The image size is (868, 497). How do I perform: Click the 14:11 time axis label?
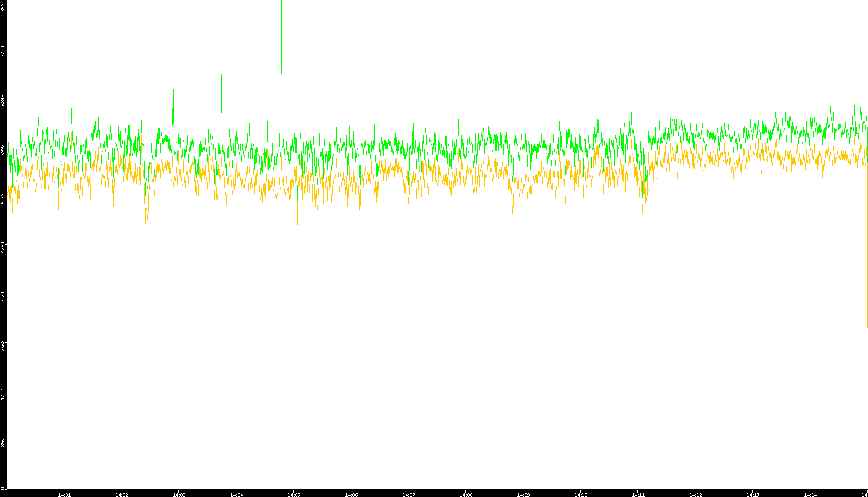[x=638, y=495]
